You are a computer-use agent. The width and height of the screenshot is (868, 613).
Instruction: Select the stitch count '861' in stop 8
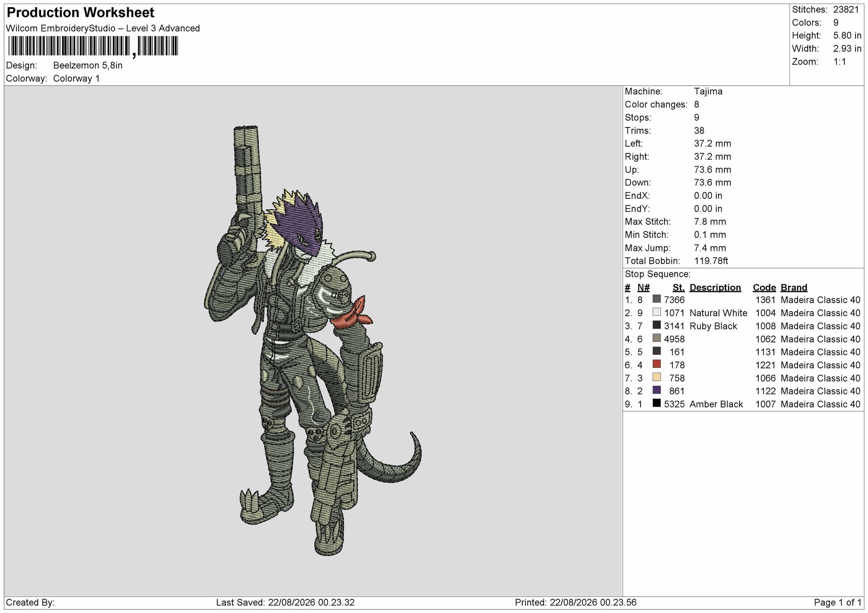click(677, 391)
